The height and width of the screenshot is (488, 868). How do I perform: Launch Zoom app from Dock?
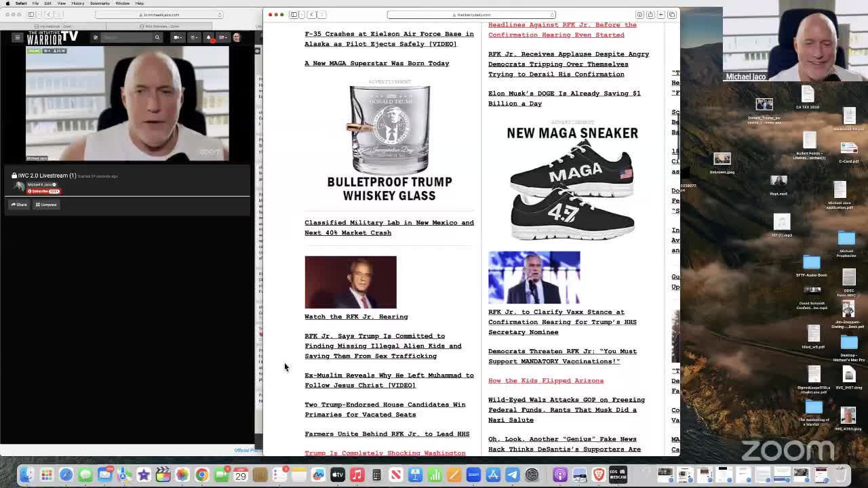473,475
